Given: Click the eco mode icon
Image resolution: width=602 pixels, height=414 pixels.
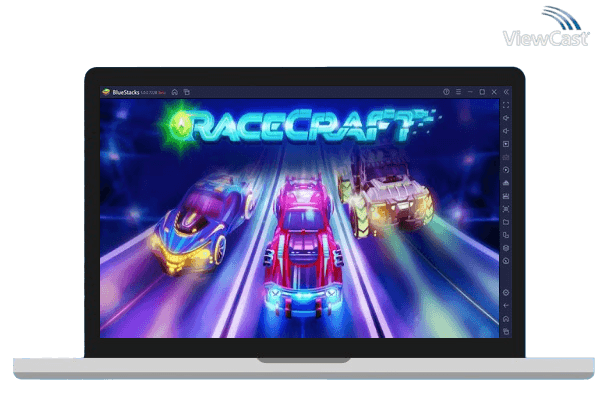Looking at the screenshot, I should tap(506, 262).
